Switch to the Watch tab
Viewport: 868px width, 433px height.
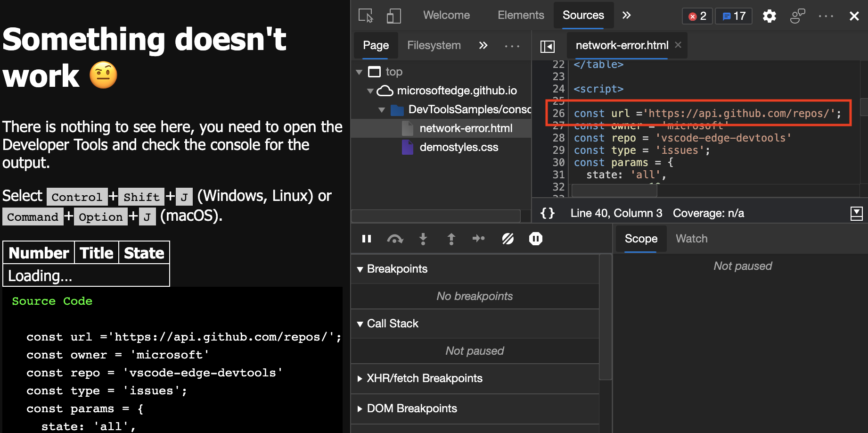(x=691, y=238)
